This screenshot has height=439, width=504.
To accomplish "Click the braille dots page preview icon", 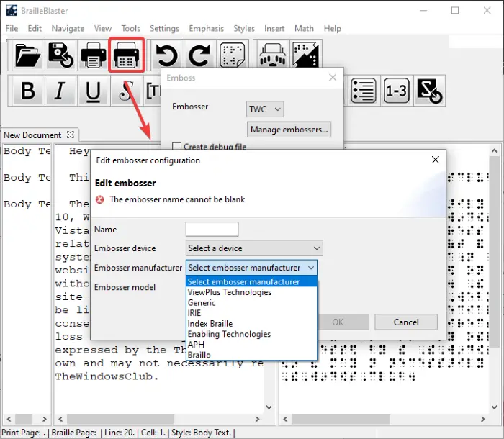I will (232, 55).
